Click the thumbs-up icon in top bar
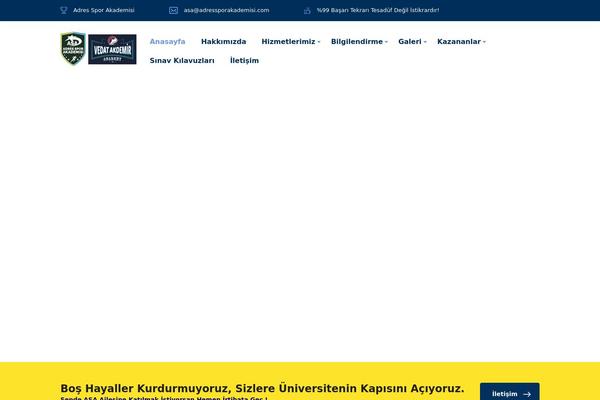600x400 pixels. click(307, 10)
